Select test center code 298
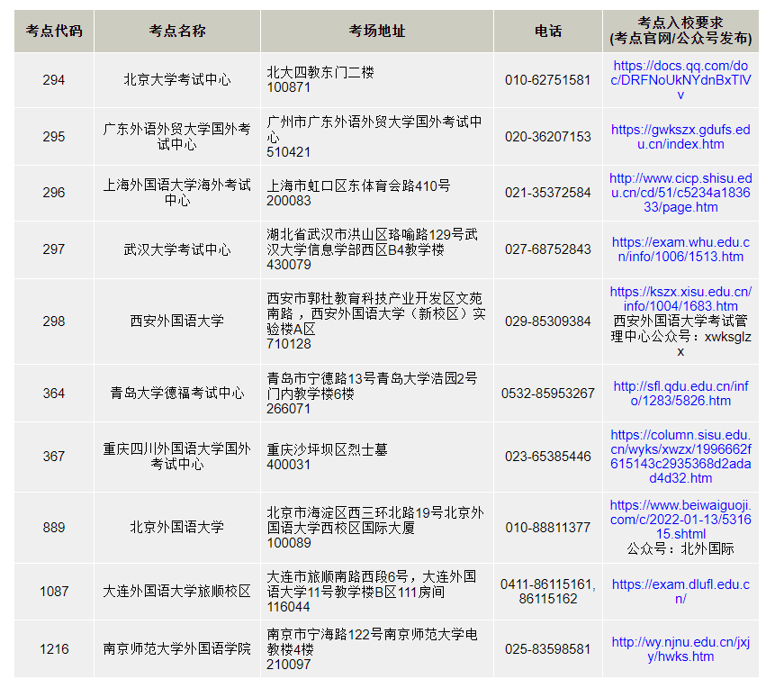This screenshot has height=688, width=784. tap(54, 321)
